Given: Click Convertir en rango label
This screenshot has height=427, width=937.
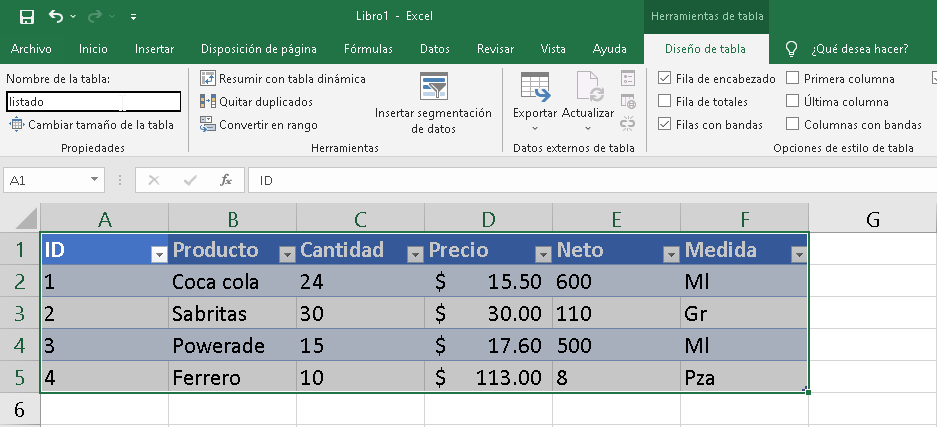Looking at the screenshot, I should 268,125.
